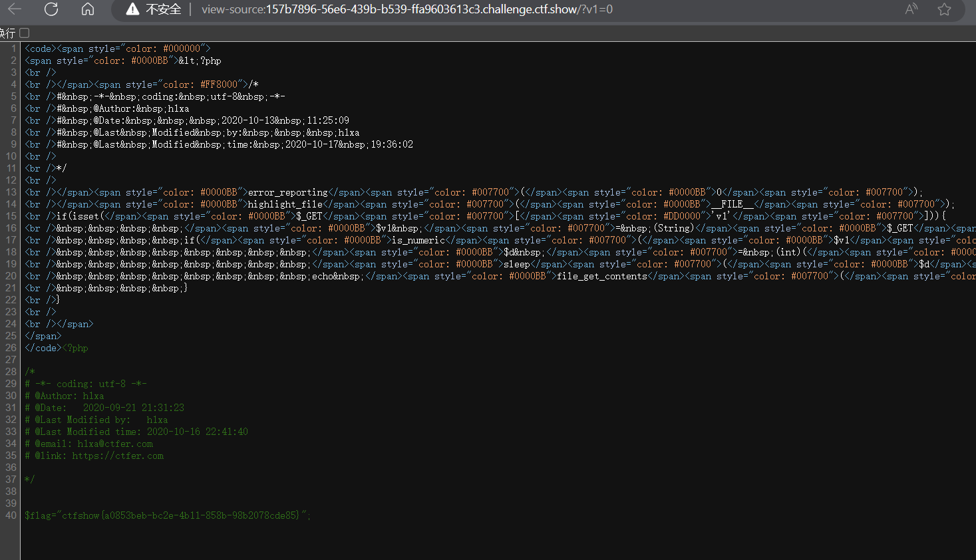
Task: Click the time '19:36:02' on line 9
Action: tap(392, 144)
